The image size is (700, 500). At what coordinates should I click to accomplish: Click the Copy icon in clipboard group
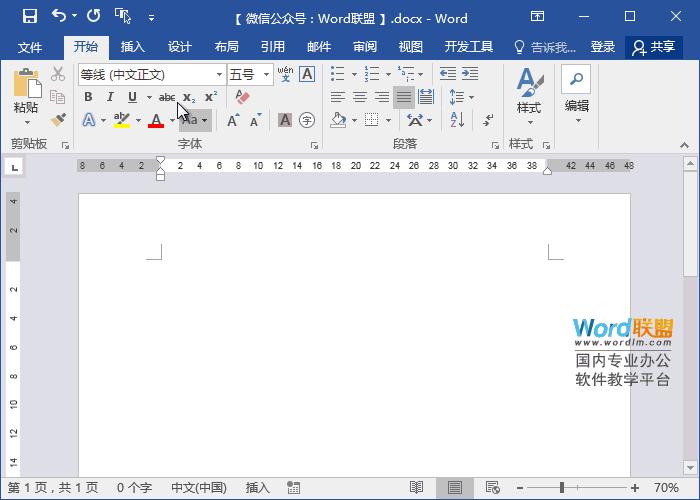[x=58, y=97]
